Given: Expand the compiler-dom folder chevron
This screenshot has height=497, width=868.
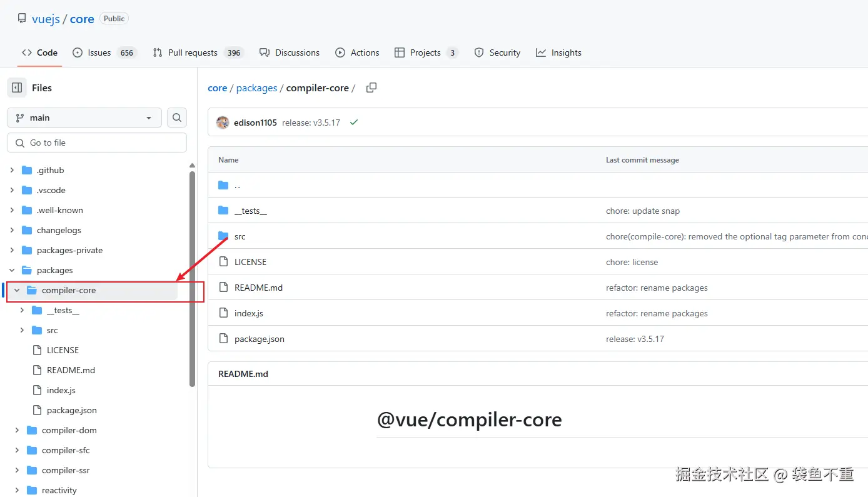Looking at the screenshot, I should [x=17, y=430].
